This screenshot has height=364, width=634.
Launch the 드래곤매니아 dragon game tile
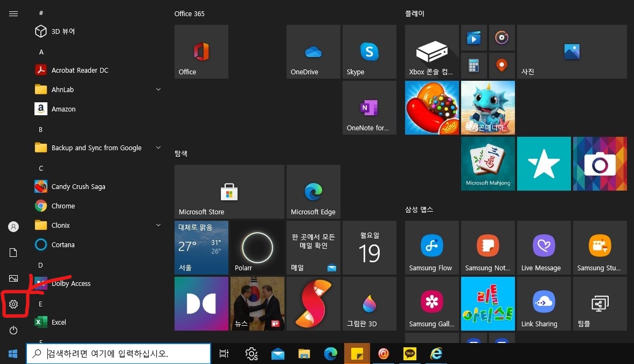pos(488,108)
